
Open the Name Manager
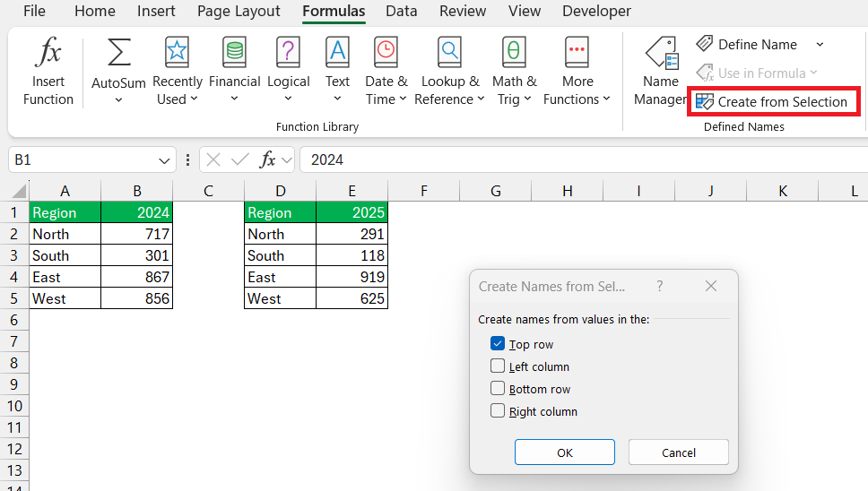point(660,72)
